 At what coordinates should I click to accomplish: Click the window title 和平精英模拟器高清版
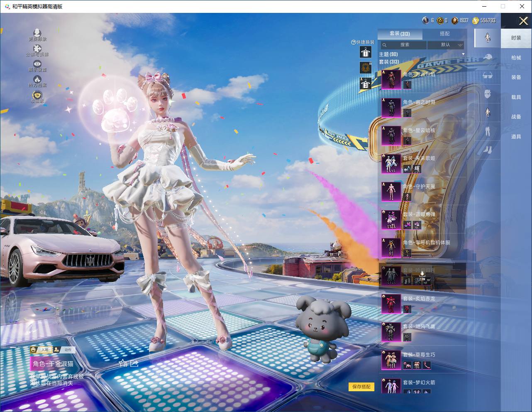point(37,6)
